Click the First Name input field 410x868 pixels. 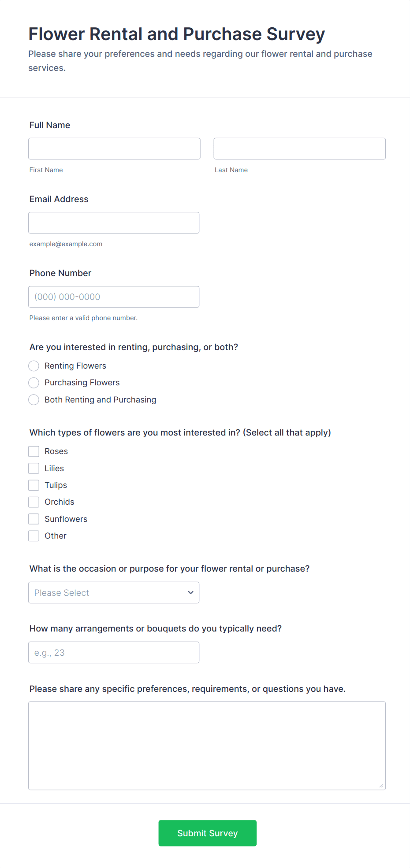[114, 148]
